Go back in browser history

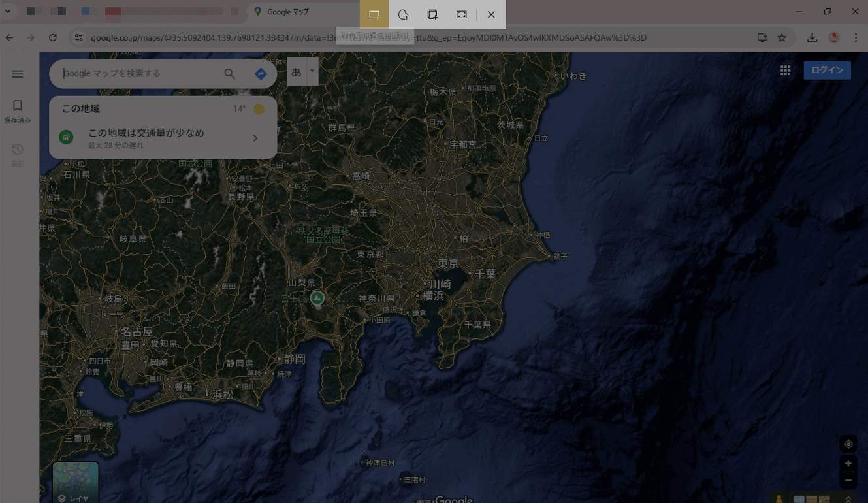pos(9,38)
